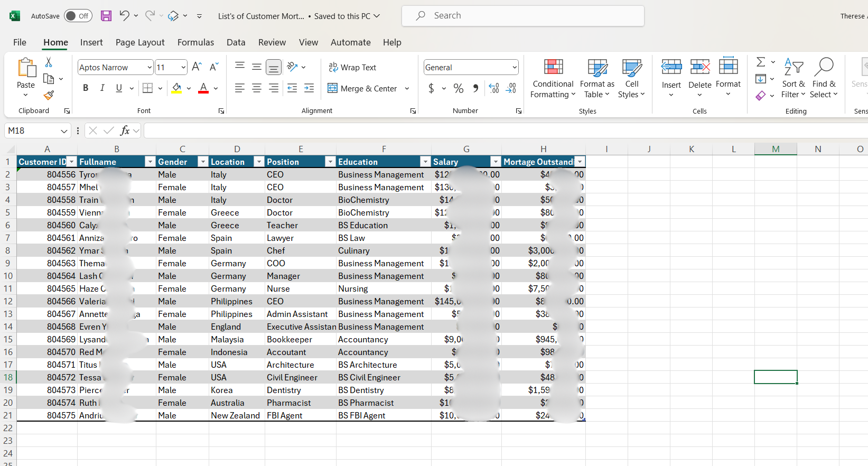This screenshot has height=466, width=868.
Task: Click Find & Select button
Action: pos(824,78)
